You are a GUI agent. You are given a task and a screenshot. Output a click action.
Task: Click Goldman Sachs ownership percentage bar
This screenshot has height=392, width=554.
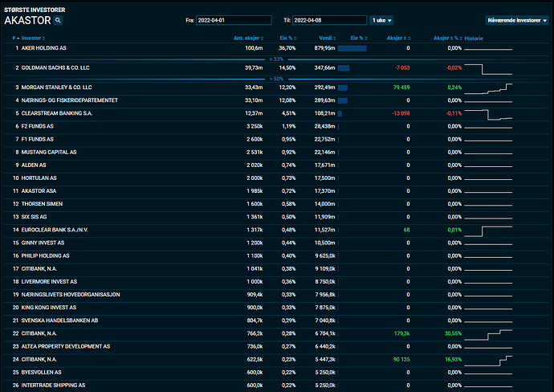(344, 68)
